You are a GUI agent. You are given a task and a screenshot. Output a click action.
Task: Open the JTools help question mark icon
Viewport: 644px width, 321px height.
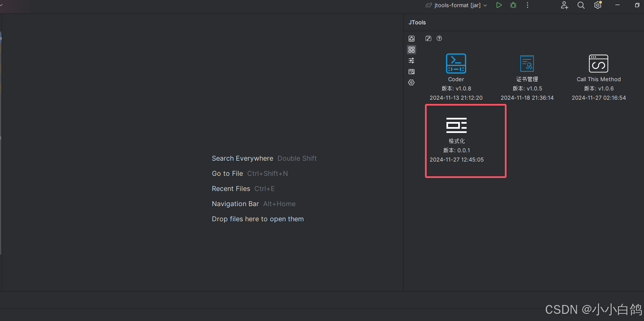[439, 38]
